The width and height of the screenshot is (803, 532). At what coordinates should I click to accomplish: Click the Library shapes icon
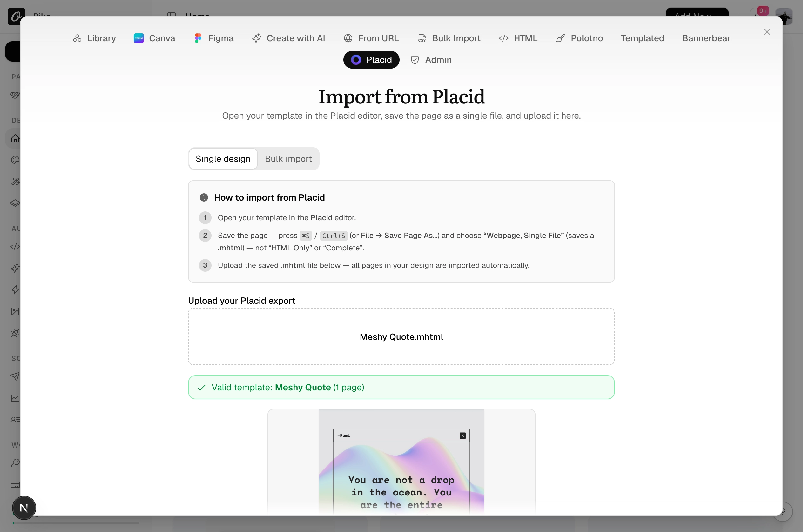[x=77, y=38]
